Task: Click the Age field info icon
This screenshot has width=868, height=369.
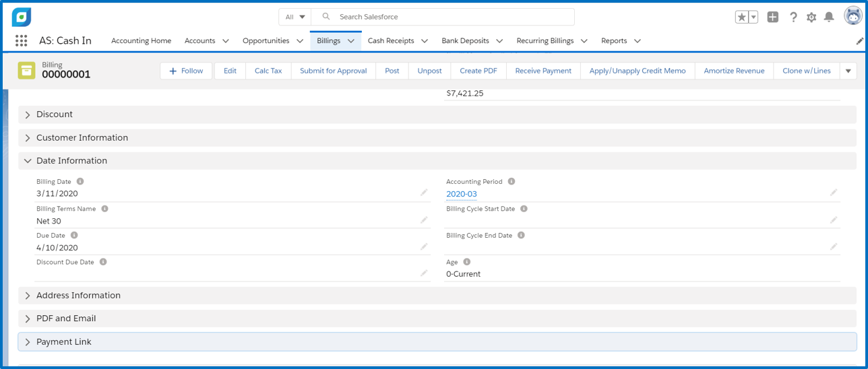Action: (466, 262)
